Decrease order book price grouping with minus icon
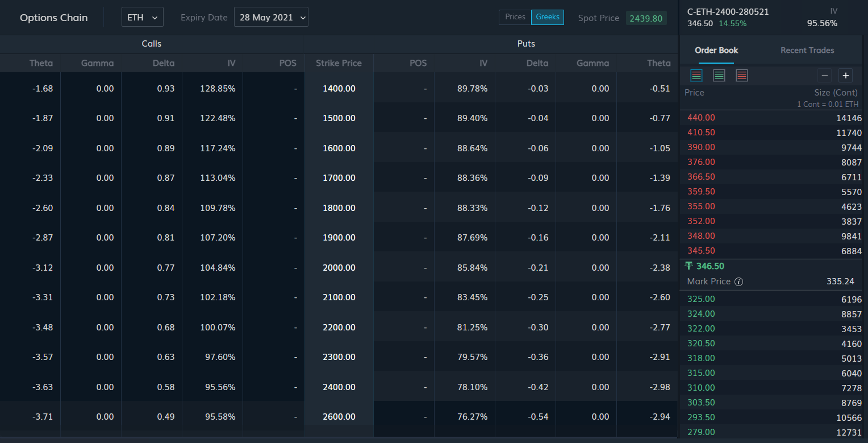Image resolution: width=868 pixels, height=443 pixels. pyautogui.click(x=824, y=74)
